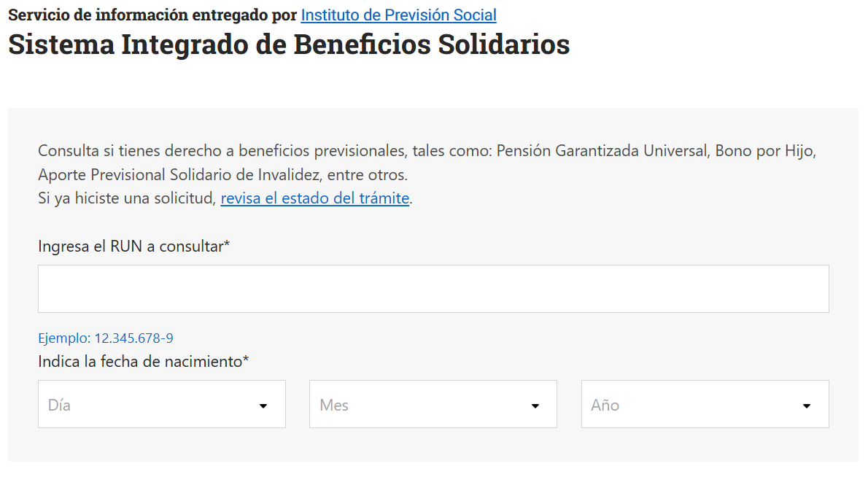Click the 'Ingresa el RUN a consultar' label
This screenshot has height=477, width=868.
point(133,247)
